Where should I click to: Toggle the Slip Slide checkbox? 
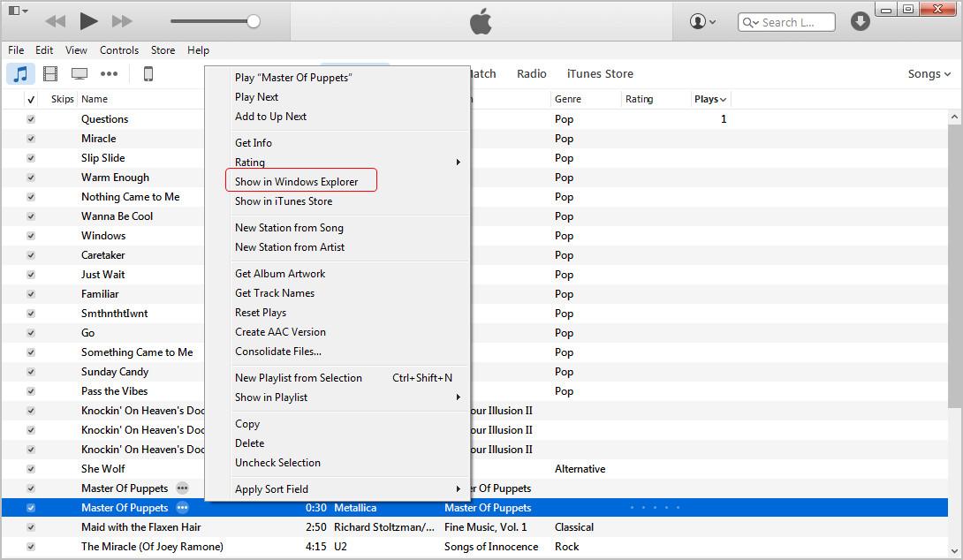(x=31, y=158)
